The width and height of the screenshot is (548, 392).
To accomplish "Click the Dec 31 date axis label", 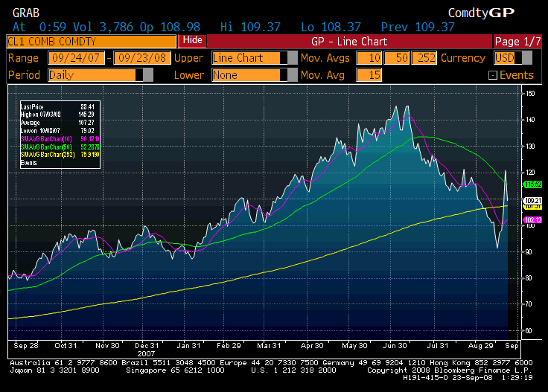I will pyautogui.click(x=147, y=346).
